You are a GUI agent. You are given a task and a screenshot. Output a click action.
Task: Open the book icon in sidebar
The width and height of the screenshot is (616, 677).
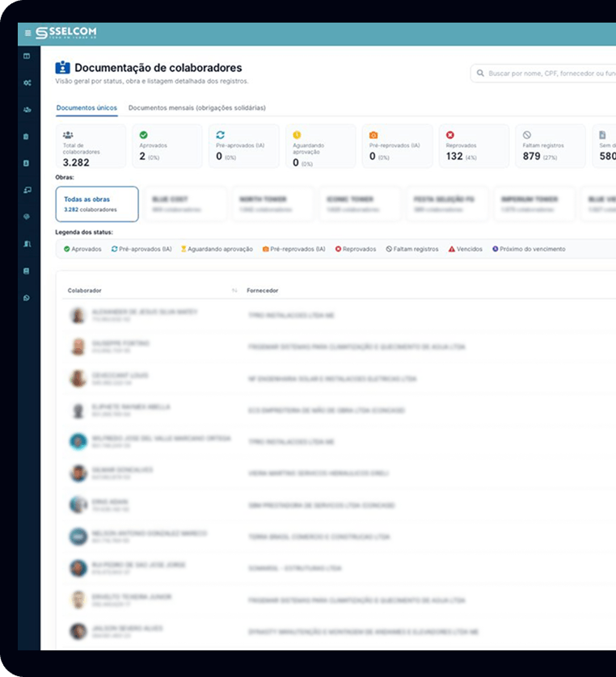pyautogui.click(x=27, y=271)
